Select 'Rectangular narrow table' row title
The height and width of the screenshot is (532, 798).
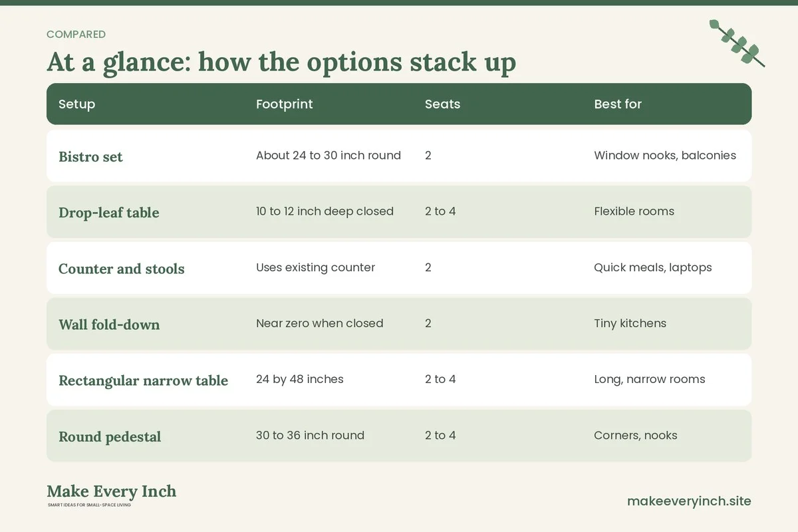pyautogui.click(x=143, y=380)
